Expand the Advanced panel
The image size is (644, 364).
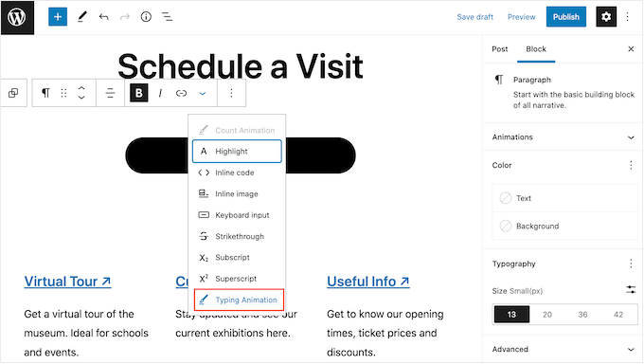pos(563,349)
